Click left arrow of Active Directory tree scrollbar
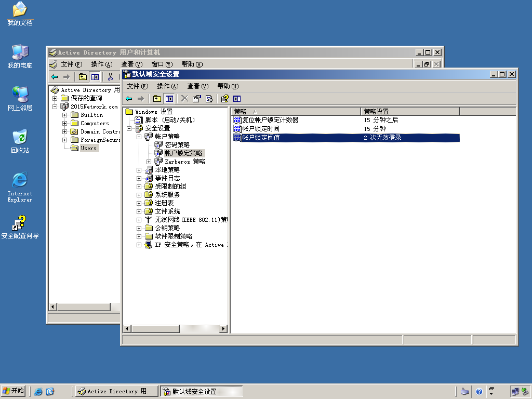 click(x=52, y=307)
